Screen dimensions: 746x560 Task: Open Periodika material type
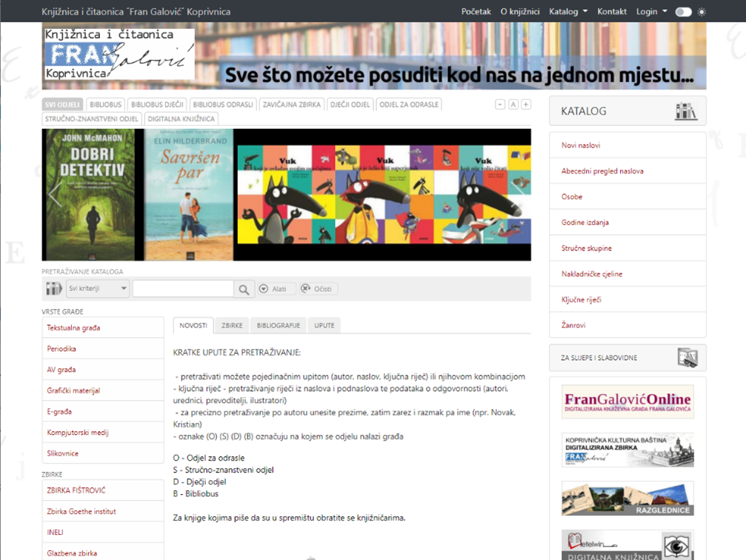click(x=103, y=348)
